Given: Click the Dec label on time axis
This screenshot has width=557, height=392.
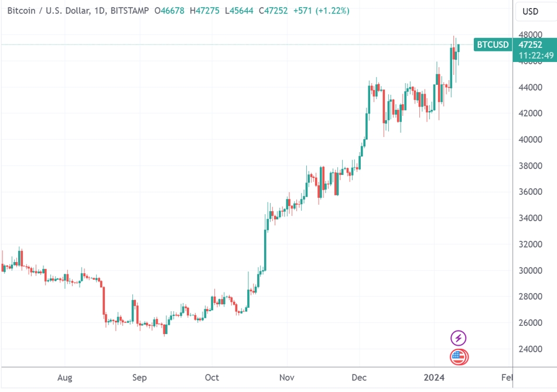Looking at the screenshot, I should (360, 377).
